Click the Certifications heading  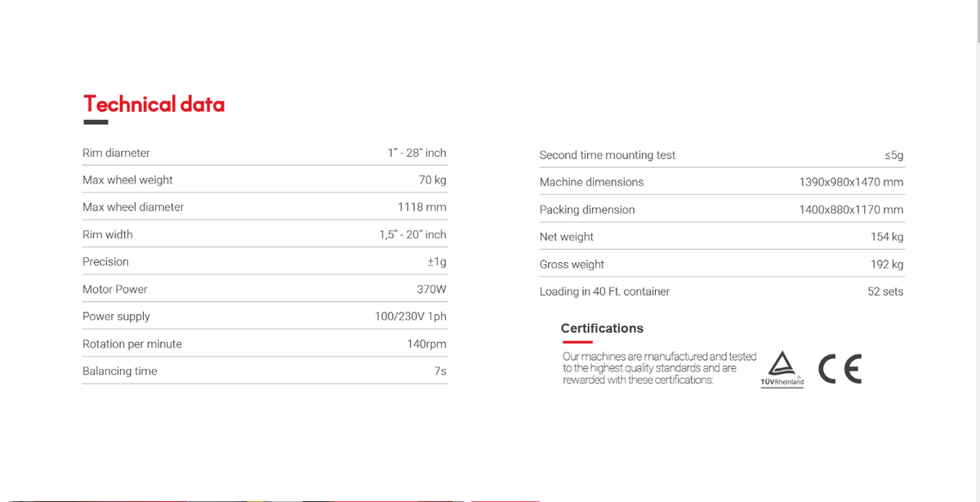(x=602, y=328)
